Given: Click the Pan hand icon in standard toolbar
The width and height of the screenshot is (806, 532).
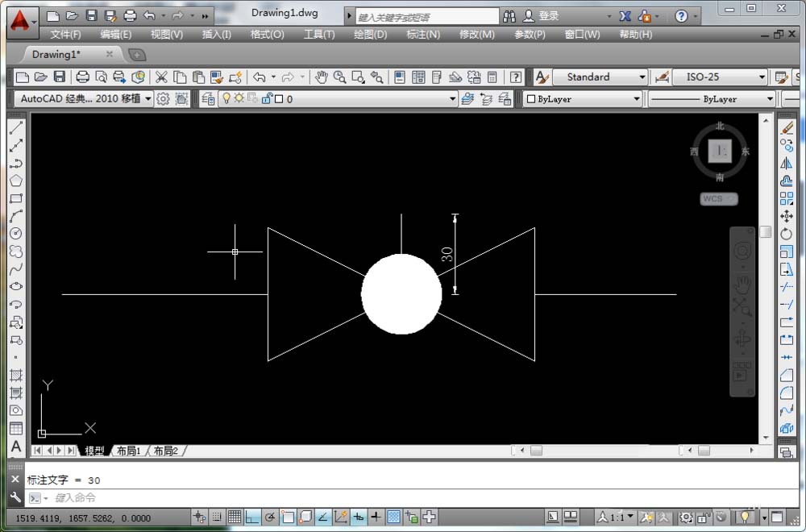Looking at the screenshot, I should pyautogui.click(x=322, y=77).
